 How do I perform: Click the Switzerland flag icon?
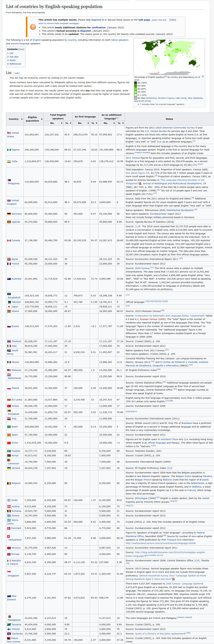pyautogui.click(x=8, y=536)
